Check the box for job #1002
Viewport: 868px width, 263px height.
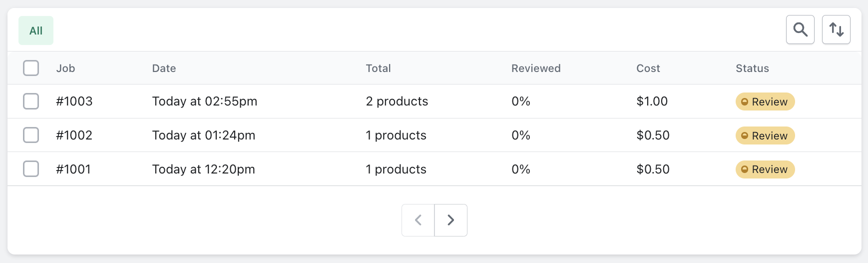(31, 135)
